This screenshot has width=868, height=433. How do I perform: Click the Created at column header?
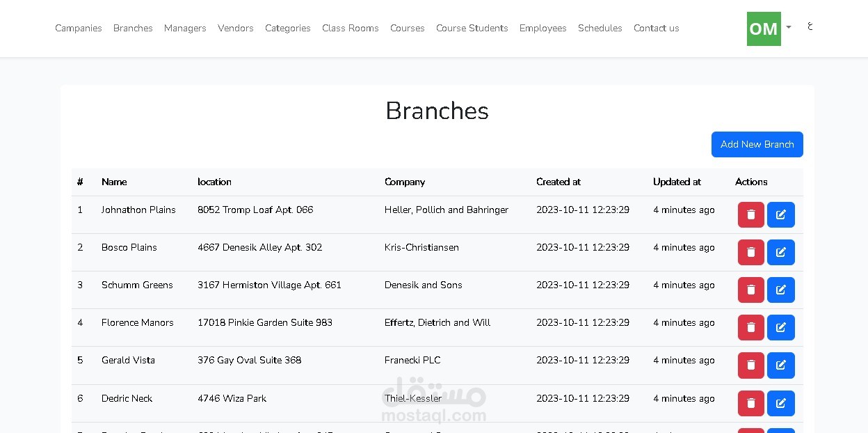tap(558, 182)
